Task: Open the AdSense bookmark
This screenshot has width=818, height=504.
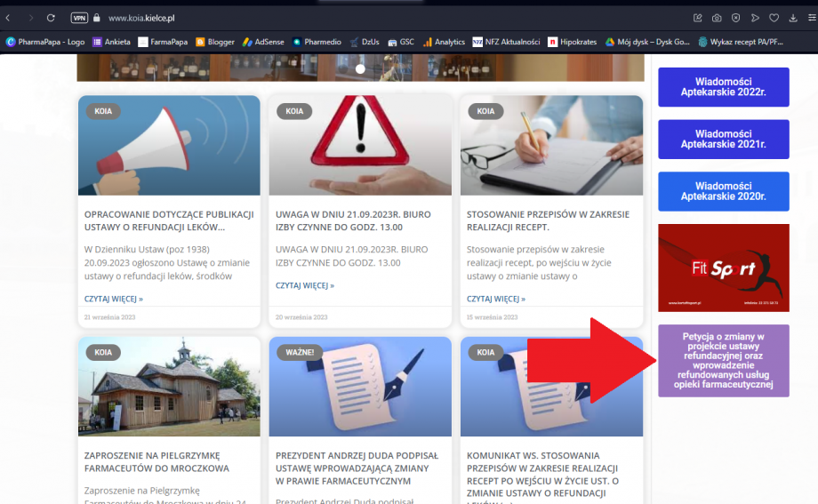Action: point(263,42)
